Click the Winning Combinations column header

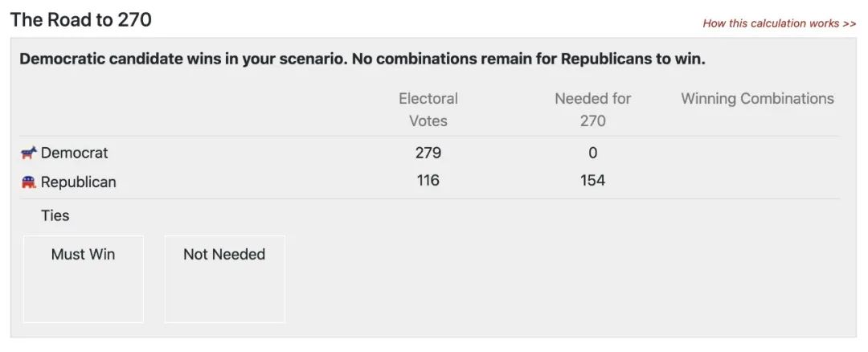757,99
